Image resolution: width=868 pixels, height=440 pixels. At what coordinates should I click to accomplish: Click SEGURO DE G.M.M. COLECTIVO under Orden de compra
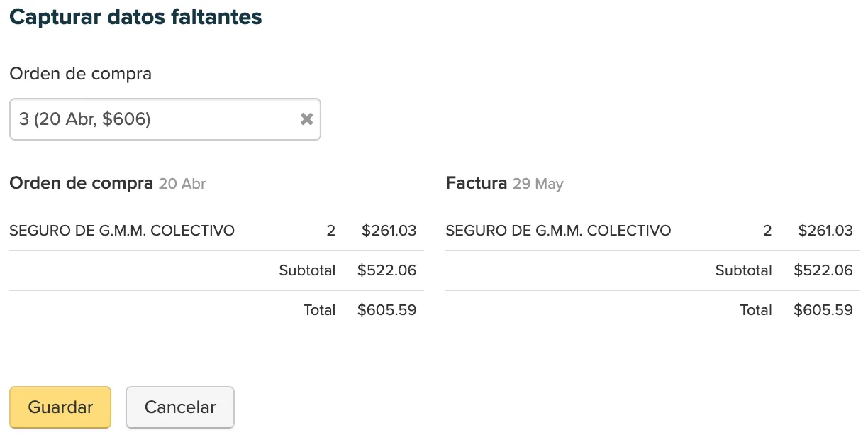122,230
